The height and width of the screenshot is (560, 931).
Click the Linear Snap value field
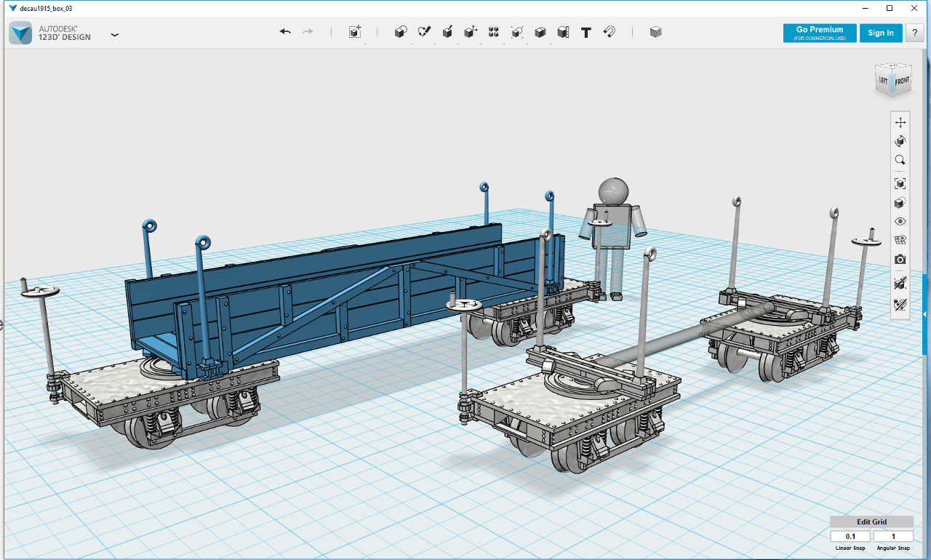(850, 536)
